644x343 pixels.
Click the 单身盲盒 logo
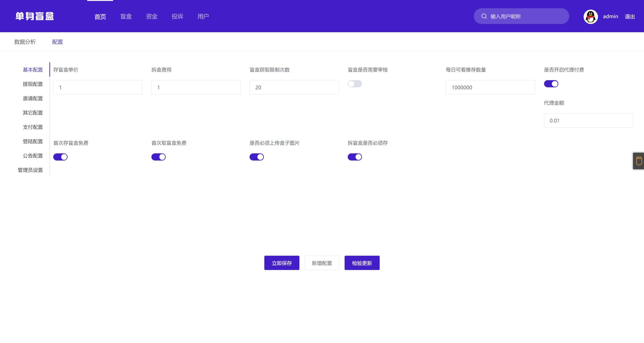coord(34,16)
